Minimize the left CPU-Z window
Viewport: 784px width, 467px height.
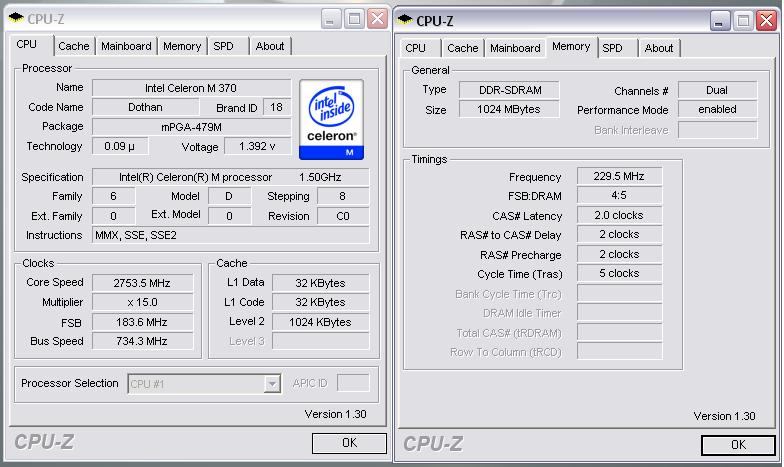coord(330,19)
